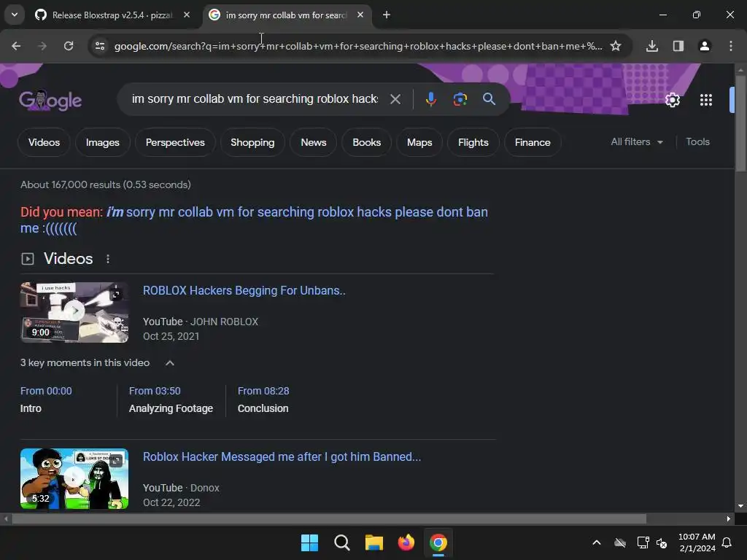Open the downloads icon in toolbar

(652, 46)
